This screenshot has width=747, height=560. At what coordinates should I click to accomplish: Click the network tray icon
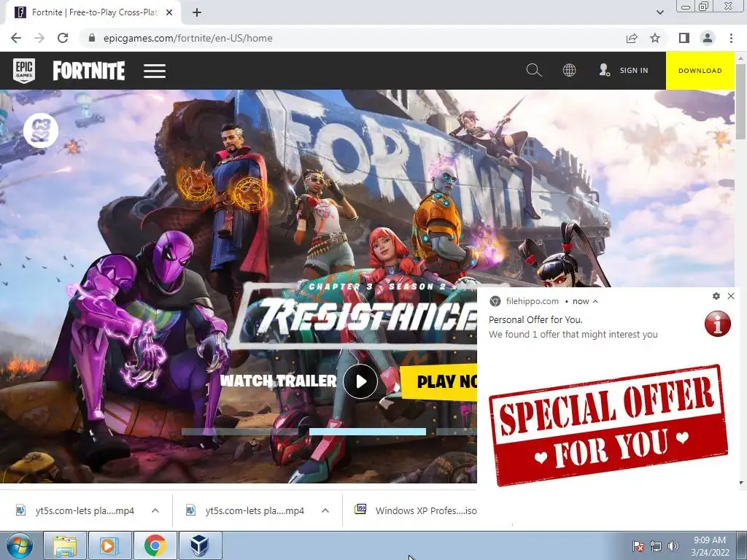[656, 546]
